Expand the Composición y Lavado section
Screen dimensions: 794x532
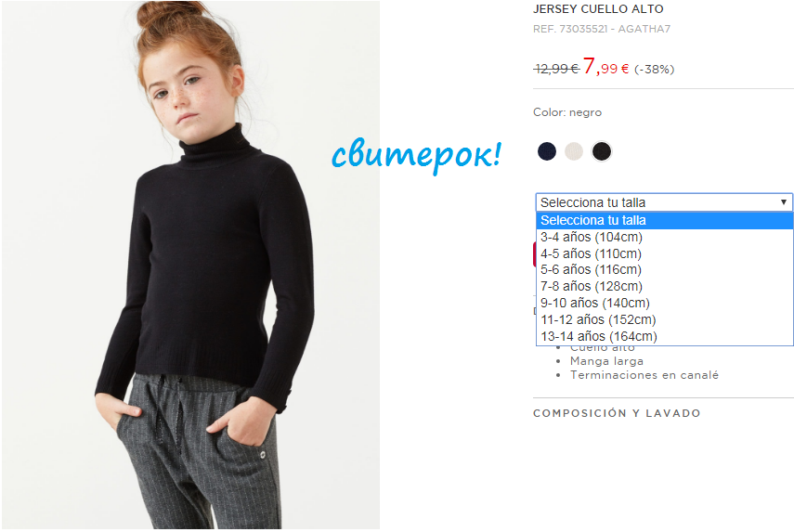[617, 413]
